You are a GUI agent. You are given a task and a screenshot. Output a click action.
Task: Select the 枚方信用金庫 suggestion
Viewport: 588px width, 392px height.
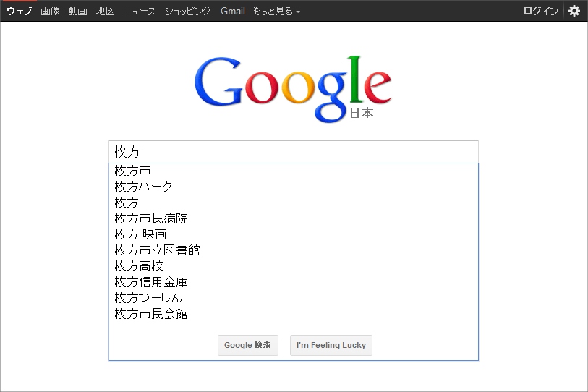pos(151,282)
